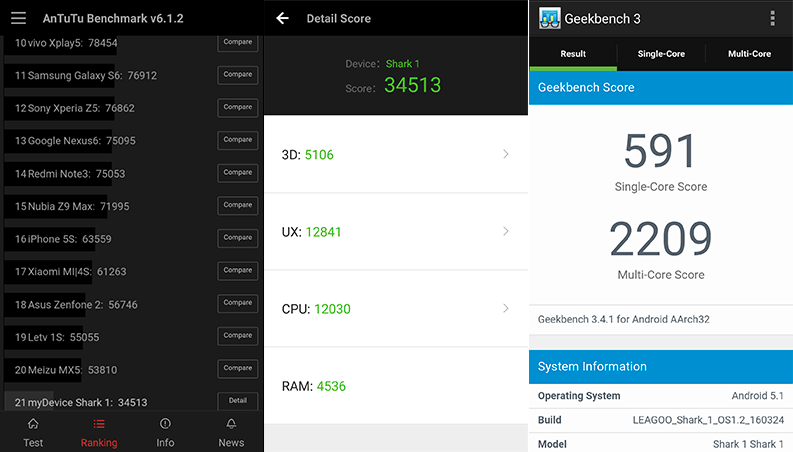
Task: Tap the Model row Shark 1 Shark 1
Action: tap(661, 443)
